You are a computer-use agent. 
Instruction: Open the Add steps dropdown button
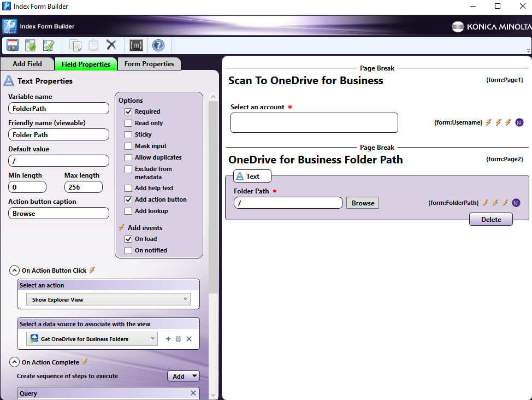click(184, 377)
